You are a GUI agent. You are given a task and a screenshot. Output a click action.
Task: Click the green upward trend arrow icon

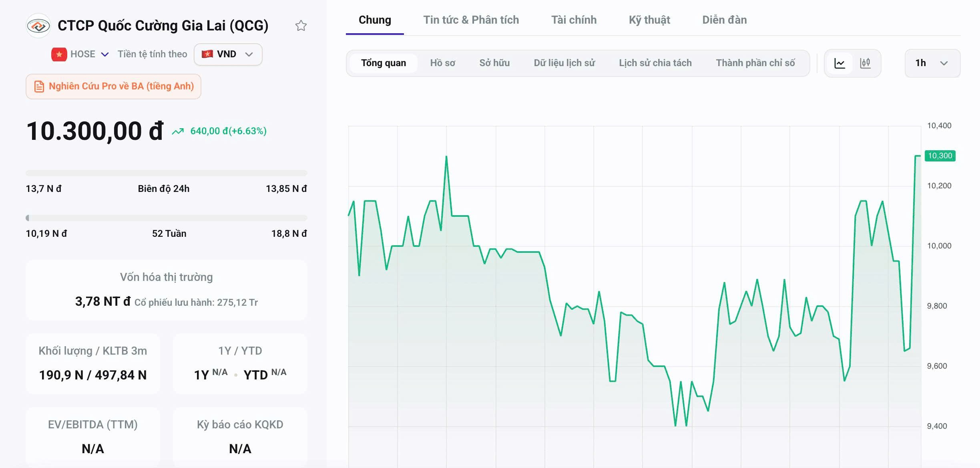click(178, 131)
